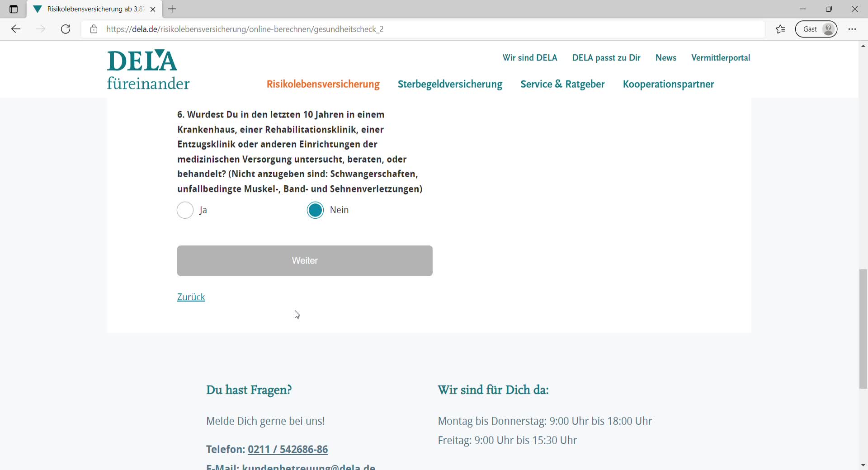Screen dimensions: 868x470
Task: Open browser settings ellipsis menu
Action: 852,29
